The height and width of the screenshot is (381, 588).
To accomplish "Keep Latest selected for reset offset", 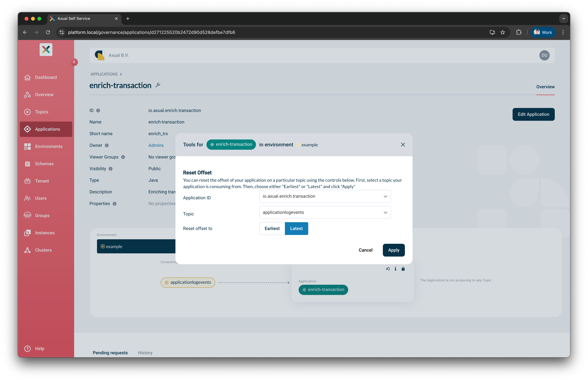I will 296,228.
